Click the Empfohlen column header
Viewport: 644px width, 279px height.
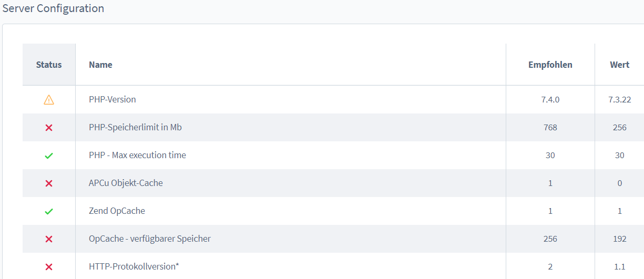[550, 65]
